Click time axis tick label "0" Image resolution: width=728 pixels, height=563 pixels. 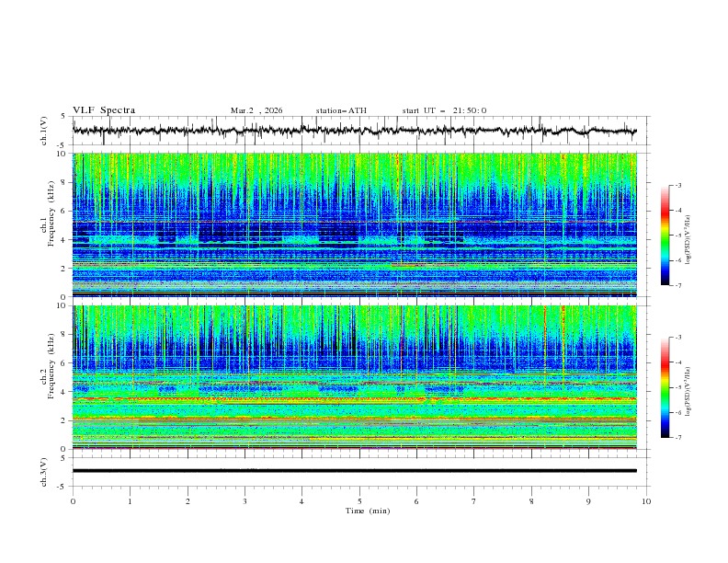coord(73,501)
